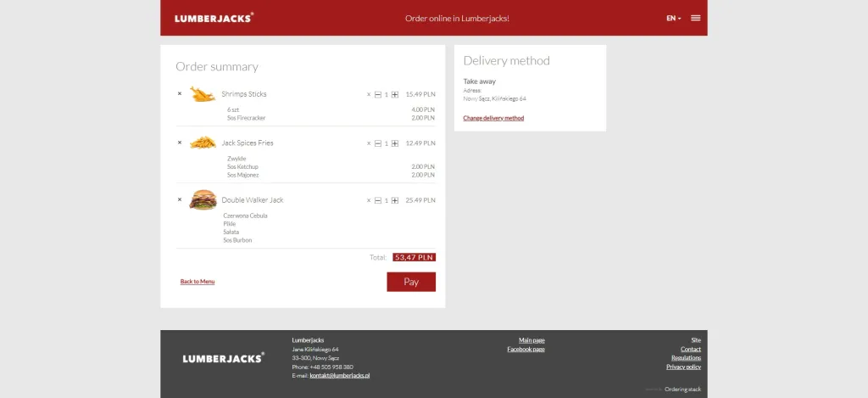
Task: Click the Zwykłe option under Jack Spices Fries
Action: tap(236, 159)
